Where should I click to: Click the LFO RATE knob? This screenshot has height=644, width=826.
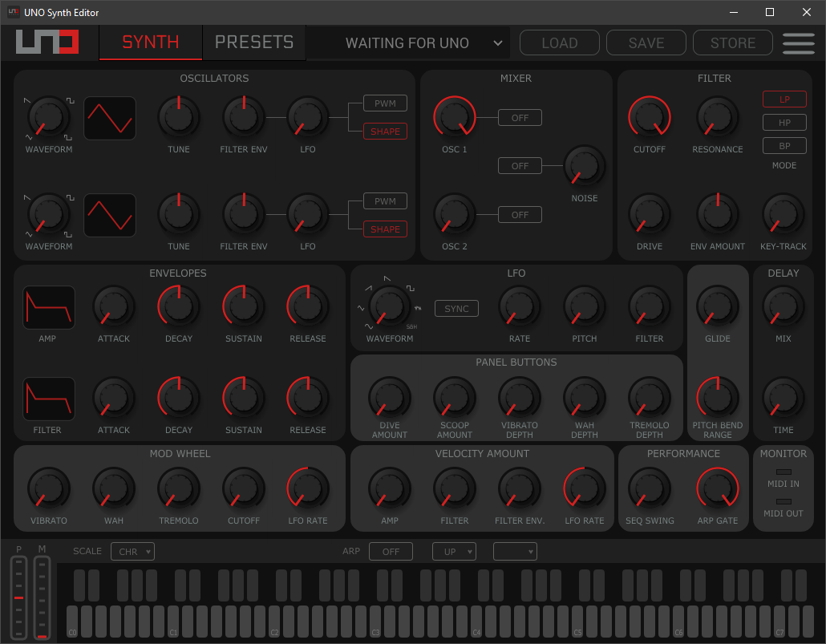coord(520,306)
